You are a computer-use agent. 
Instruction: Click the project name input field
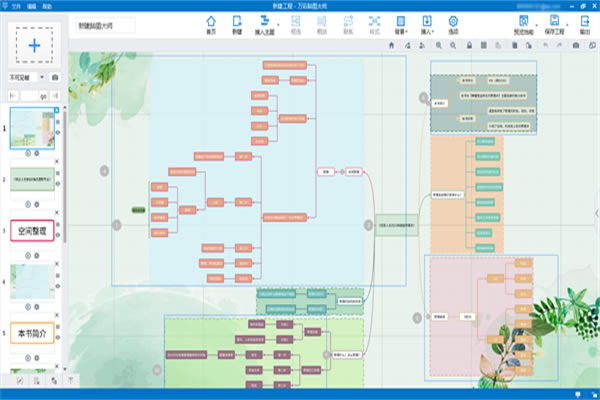tap(105, 26)
